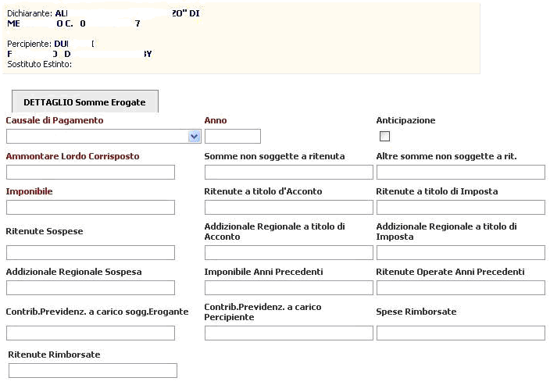550x392 pixels.
Task: Tick the Anticipazione checkbox
Action: [x=385, y=136]
